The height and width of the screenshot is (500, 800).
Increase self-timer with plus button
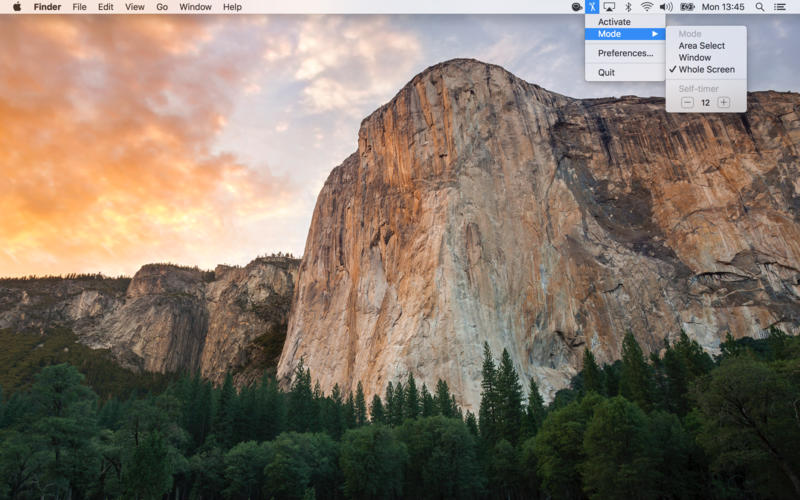[723, 103]
